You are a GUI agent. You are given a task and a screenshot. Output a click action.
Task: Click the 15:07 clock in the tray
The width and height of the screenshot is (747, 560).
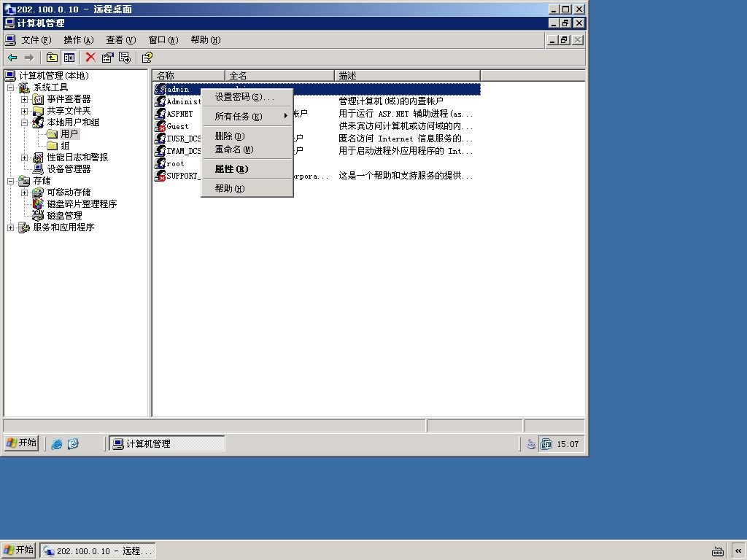[568, 444]
